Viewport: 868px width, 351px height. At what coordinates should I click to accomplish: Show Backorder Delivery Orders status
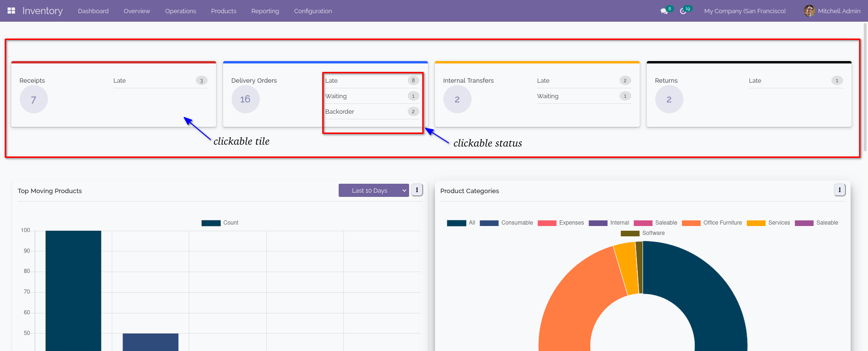pyautogui.click(x=372, y=111)
